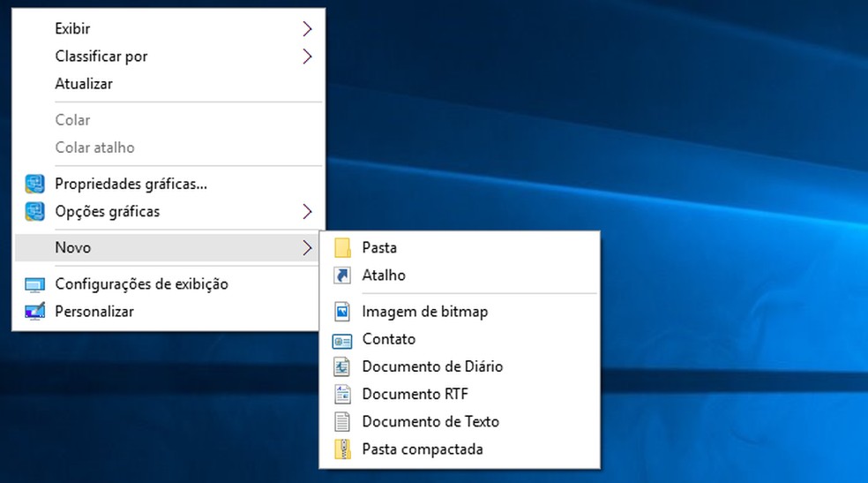The height and width of the screenshot is (483, 868).
Task: Click the shortcut arrow icon beside Atalho
Action: [x=342, y=275]
